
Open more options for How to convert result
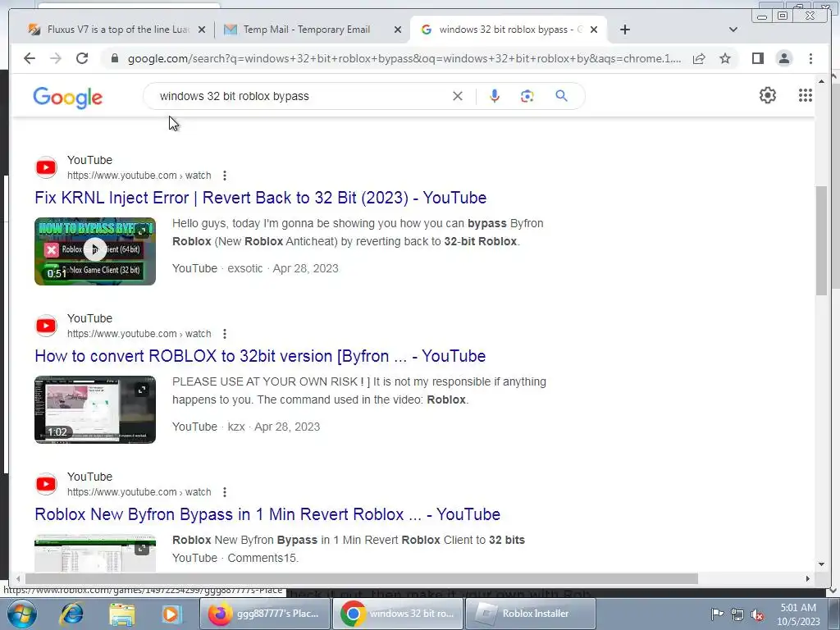pos(225,334)
